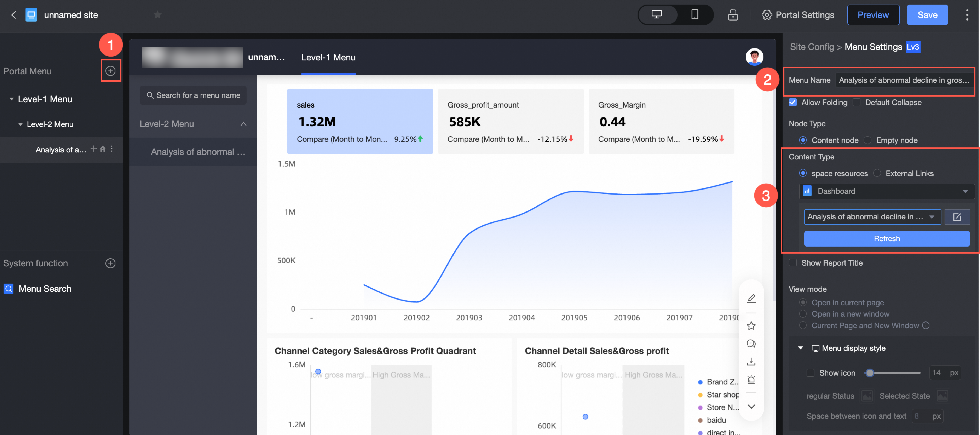Uncheck the Allow Folding checkbox
Image resolution: width=980 pixels, height=435 pixels.
[793, 102]
